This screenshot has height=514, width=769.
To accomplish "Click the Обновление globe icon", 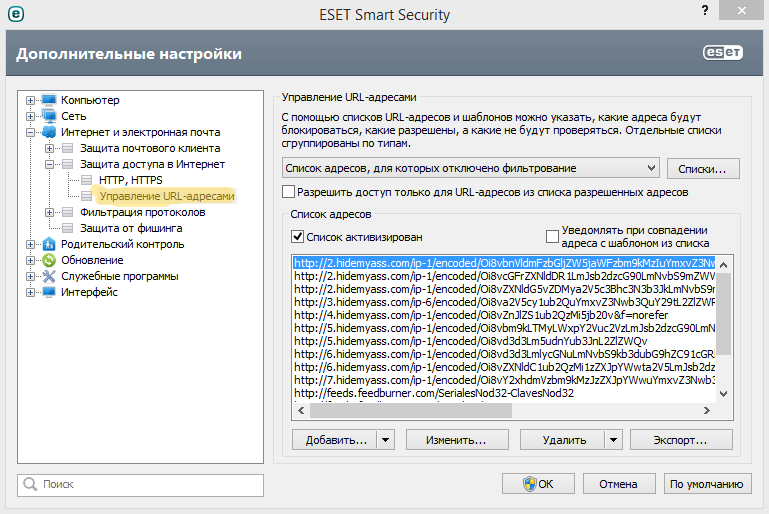I will click(x=48, y=260).
